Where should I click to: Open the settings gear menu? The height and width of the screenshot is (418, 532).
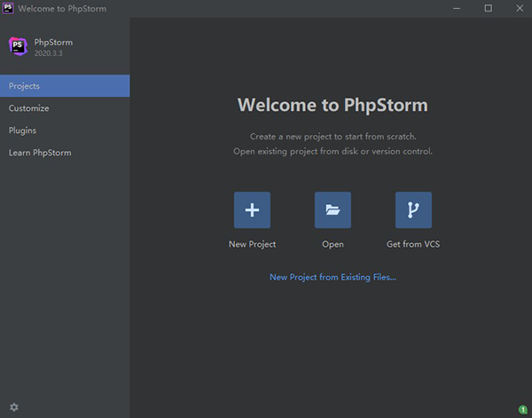[x=14, y=406]
